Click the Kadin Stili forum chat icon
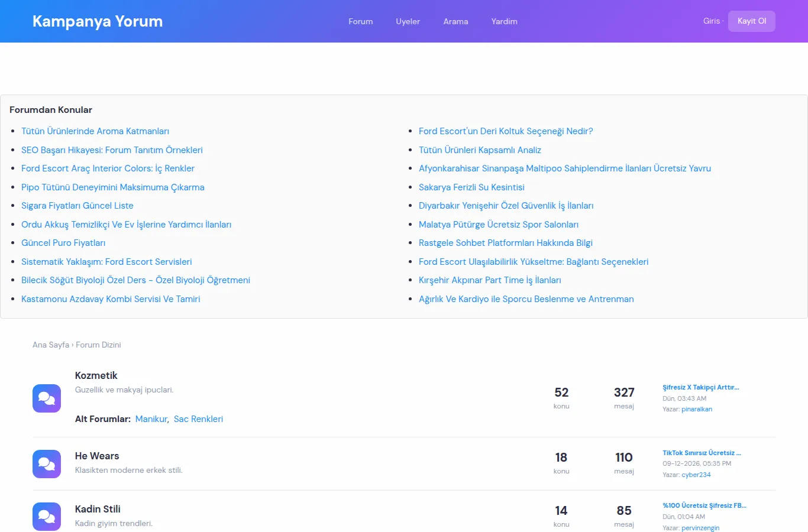 (47, 517)
